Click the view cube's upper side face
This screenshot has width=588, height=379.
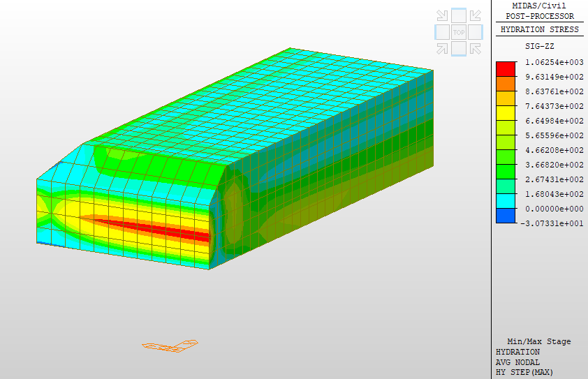pyautogui.click(x=458, y=15)
